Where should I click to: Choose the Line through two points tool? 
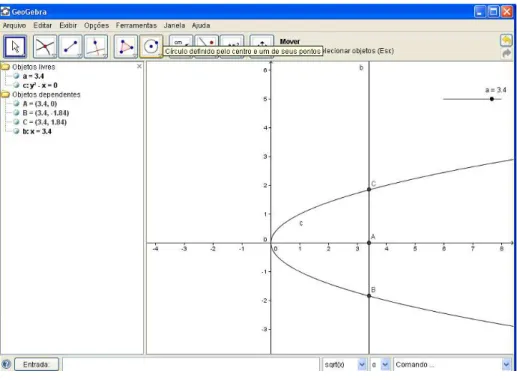(x=71, y=47)
